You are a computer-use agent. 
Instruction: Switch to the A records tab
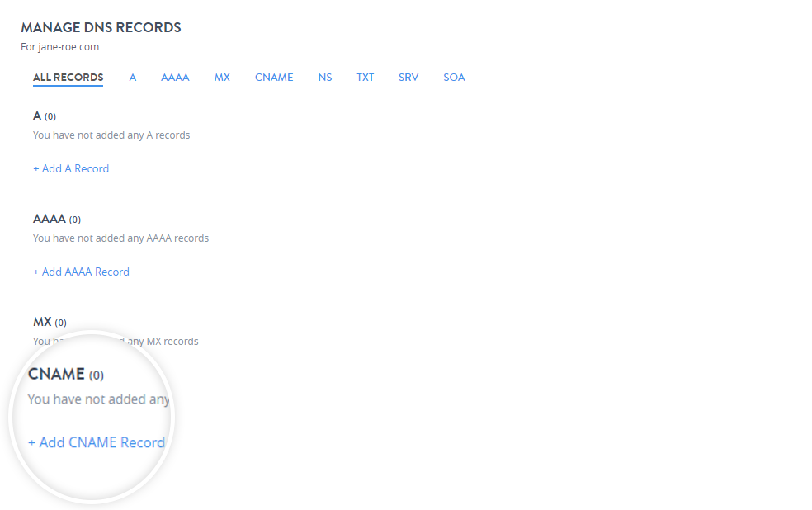(133, 77)
